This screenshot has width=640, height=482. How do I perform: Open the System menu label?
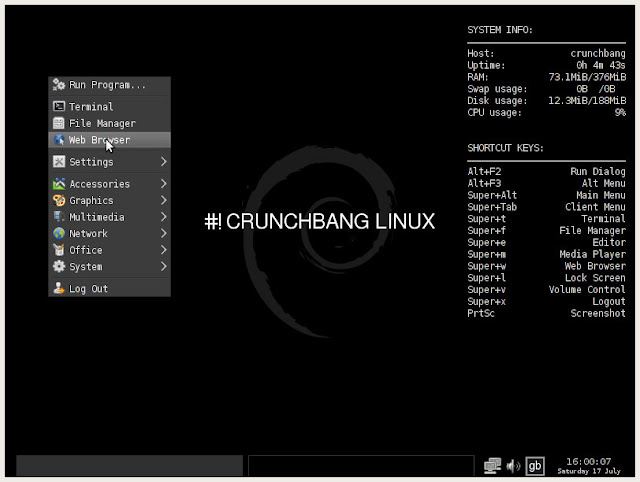click(x=86, y=267)
